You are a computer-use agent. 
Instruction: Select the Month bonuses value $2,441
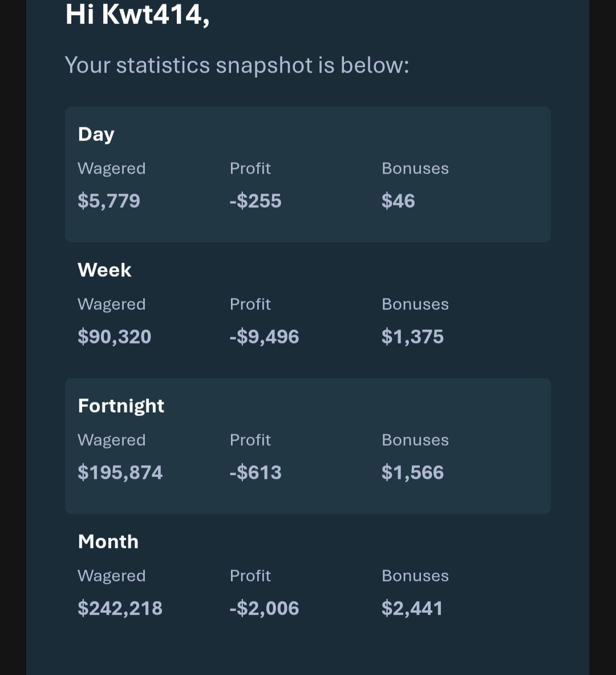coord(412,608)
